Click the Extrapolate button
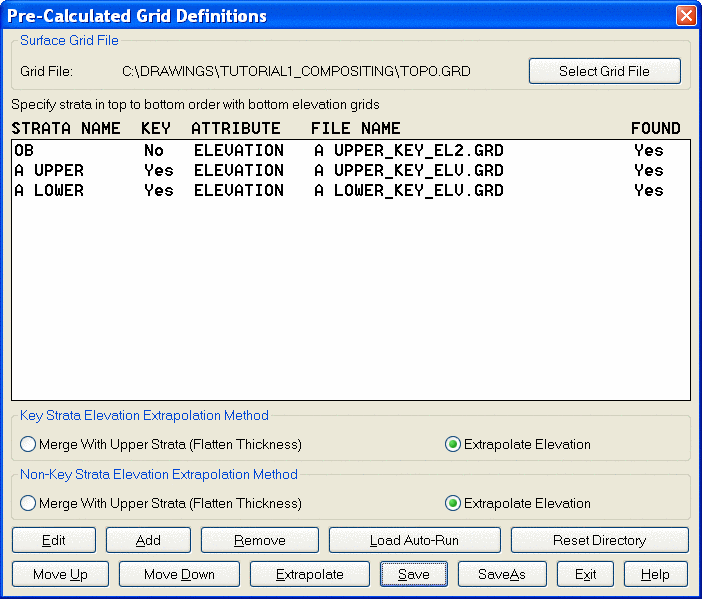702x599 pixels. click(310, 574)
